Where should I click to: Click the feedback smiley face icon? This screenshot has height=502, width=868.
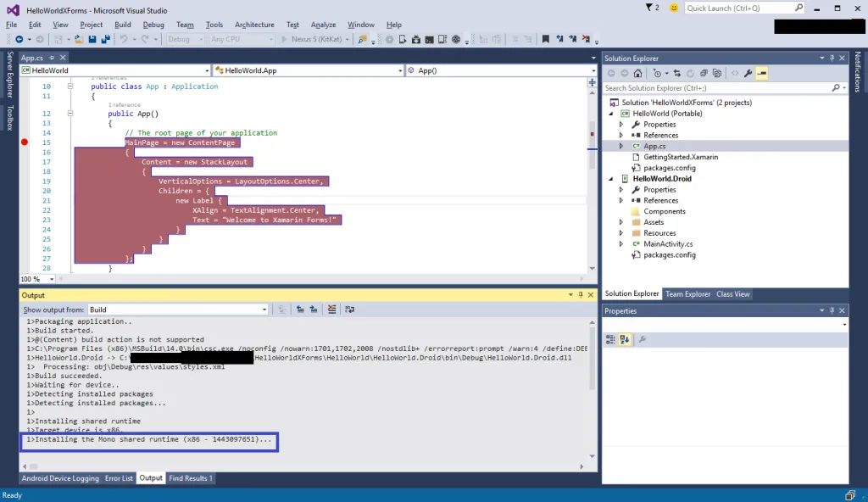coord(674,8)
